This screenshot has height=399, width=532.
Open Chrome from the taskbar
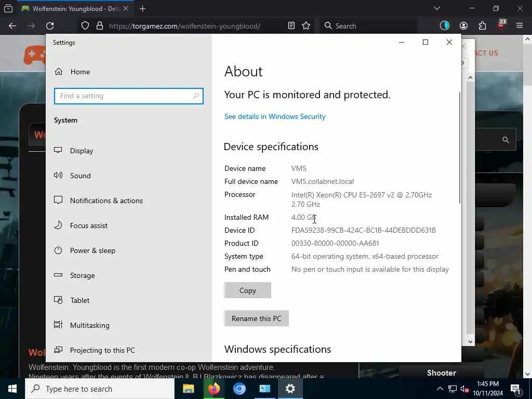click(x=239, y=389)
